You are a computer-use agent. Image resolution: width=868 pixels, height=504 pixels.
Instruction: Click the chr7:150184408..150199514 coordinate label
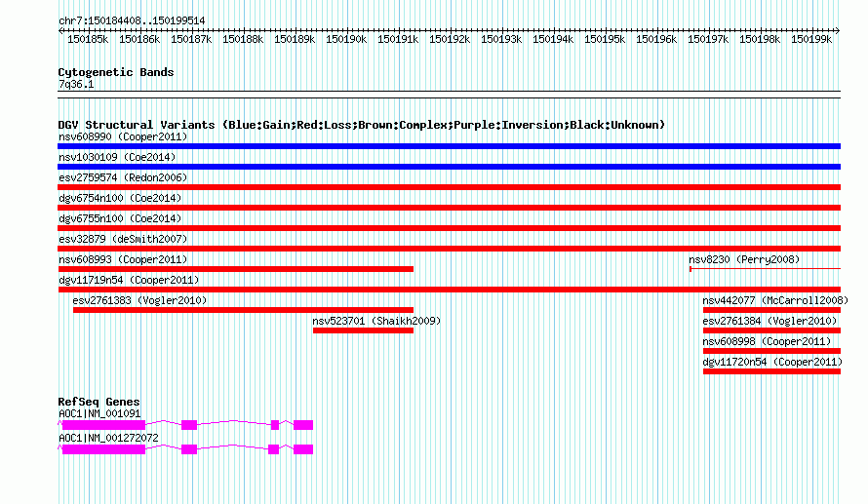pos(132,20)
